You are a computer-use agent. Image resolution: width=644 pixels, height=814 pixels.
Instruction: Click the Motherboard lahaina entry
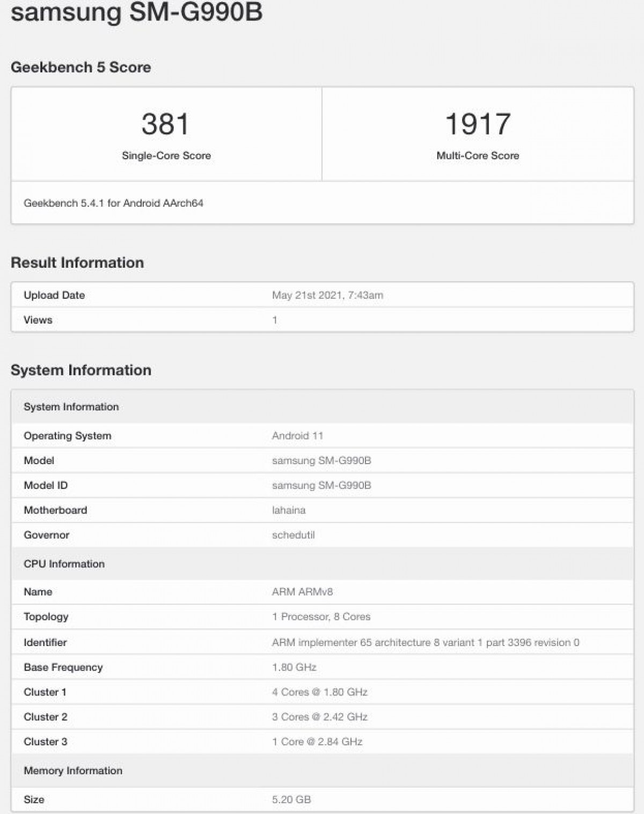click(288, 510)
